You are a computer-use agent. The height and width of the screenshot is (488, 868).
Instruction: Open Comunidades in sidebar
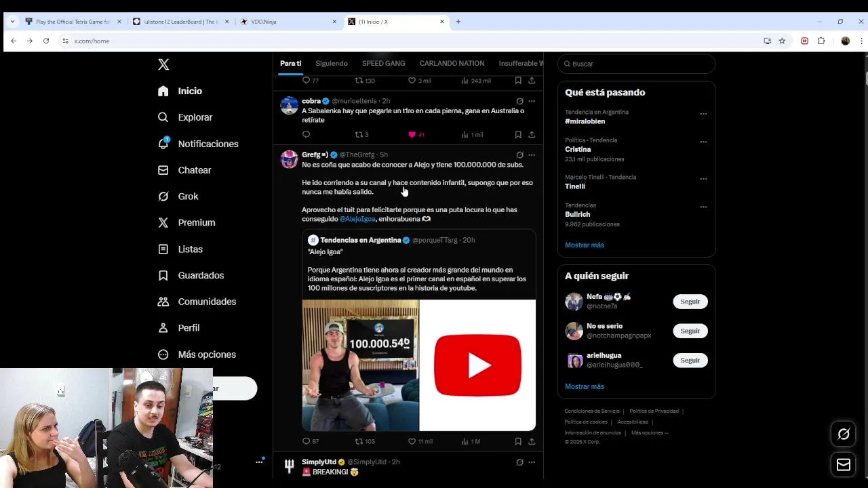[x=197, y=302]
